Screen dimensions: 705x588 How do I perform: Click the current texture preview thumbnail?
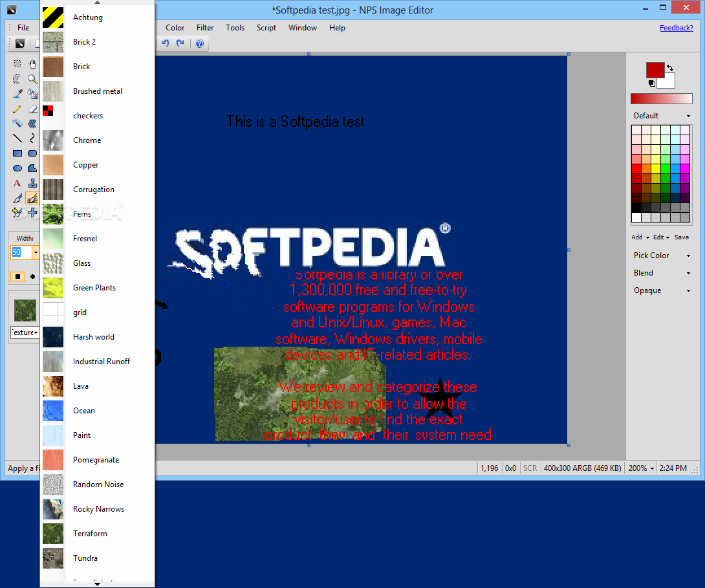(x=25, y=310)
